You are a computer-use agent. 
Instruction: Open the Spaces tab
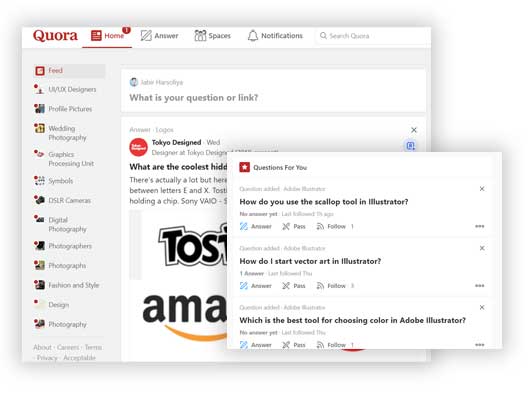click(212, 36)
